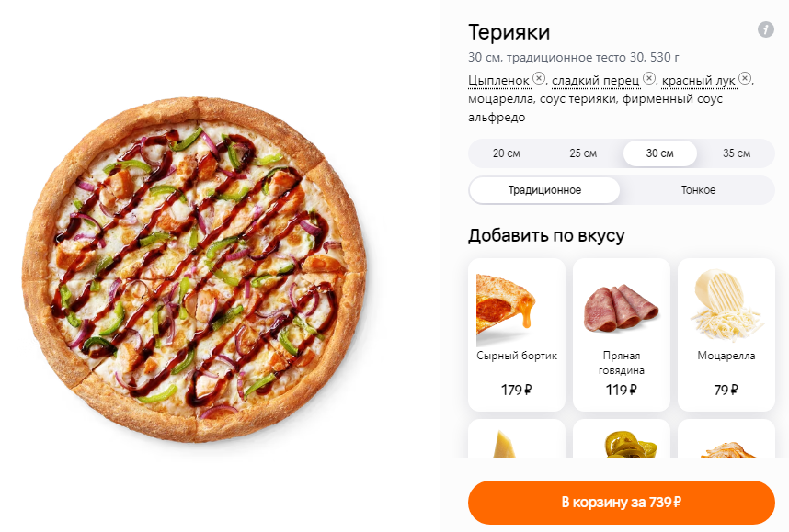Screen dimensions: 789x532
Task: Switch dough to Традиционное
Action: [544, 190]
